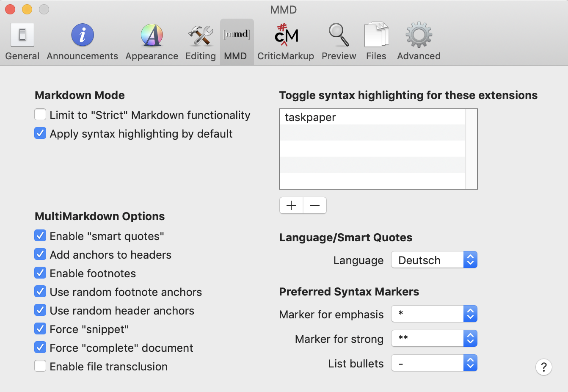
Task: Open the Files preferences pane
Action: pyautogui.click(x=376, y=42)
